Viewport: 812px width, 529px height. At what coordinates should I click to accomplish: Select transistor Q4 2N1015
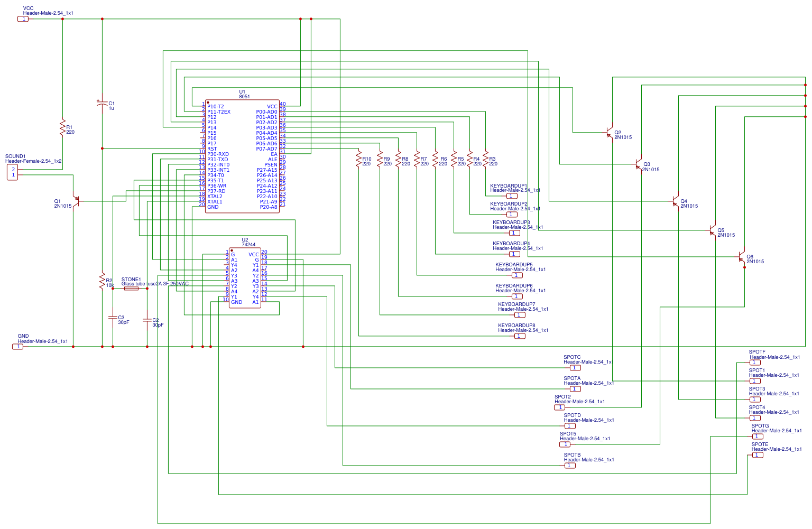coord(676,201)
